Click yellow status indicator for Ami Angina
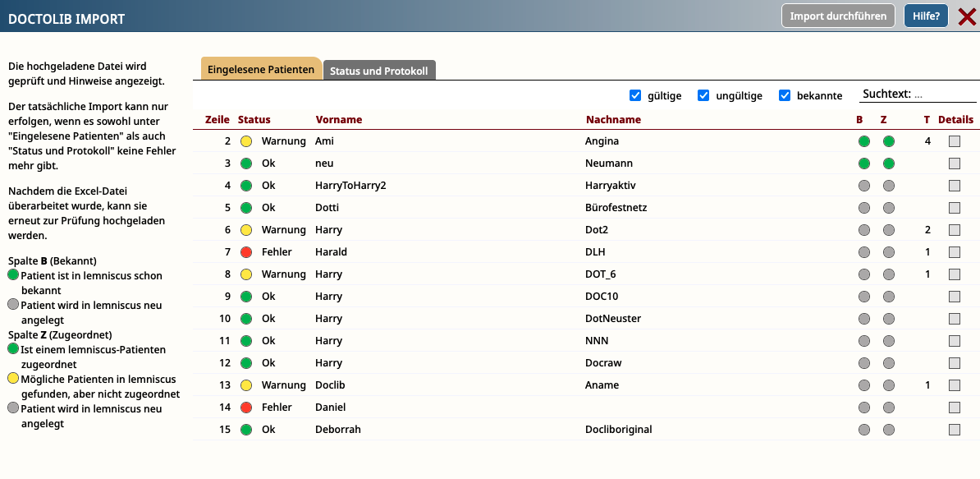This screenshot has height=479, width=980. 246,141
